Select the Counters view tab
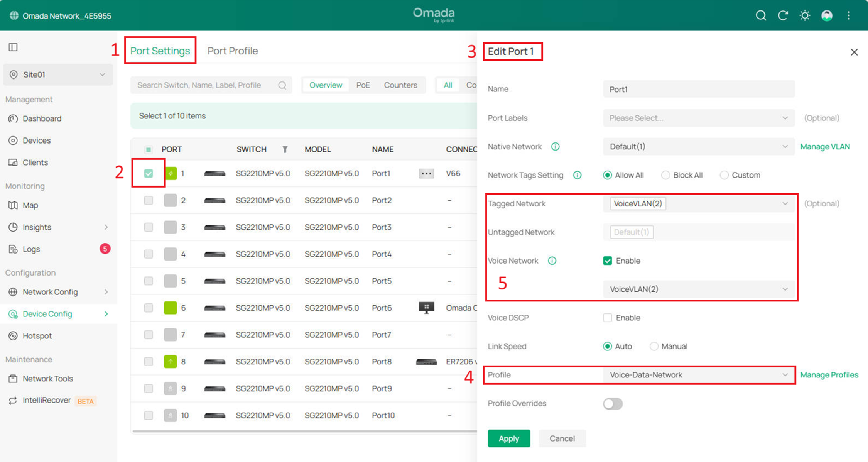The image size is (868, 462). (x=400, y=85)
